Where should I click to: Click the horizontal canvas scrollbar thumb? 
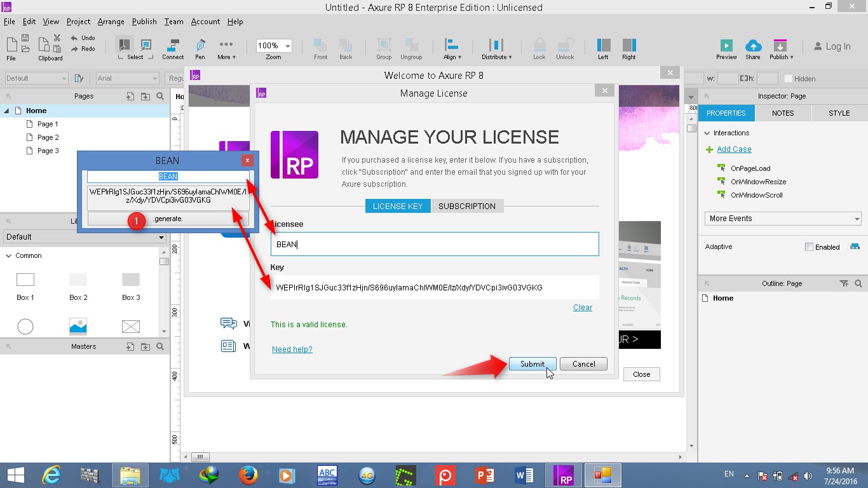tap(200, 457)
